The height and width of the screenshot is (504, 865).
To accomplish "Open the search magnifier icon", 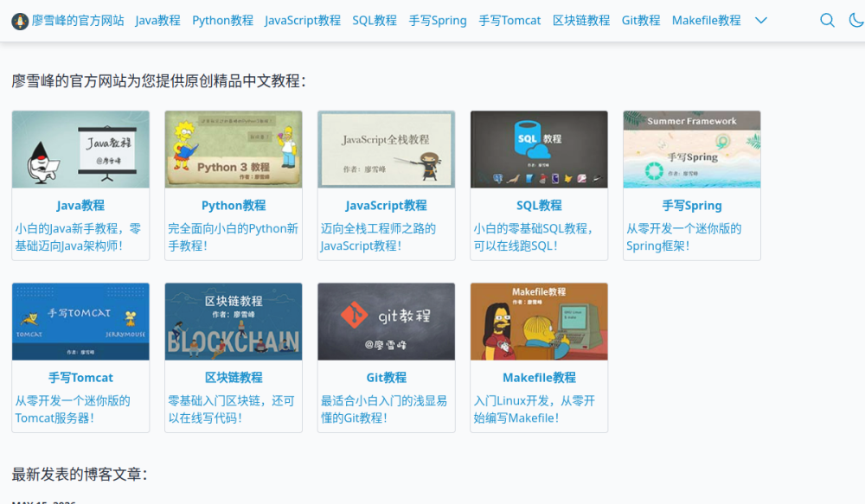I will [x=827, y=21].
